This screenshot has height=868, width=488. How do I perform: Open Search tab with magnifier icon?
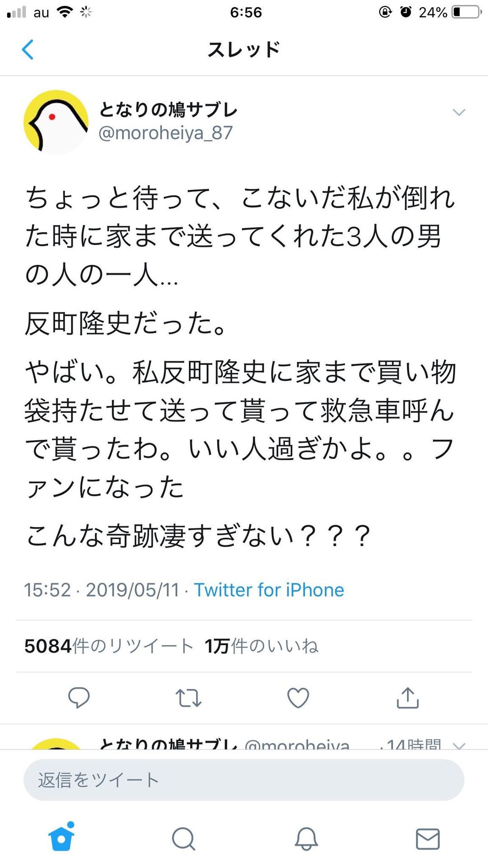point(183,839)
